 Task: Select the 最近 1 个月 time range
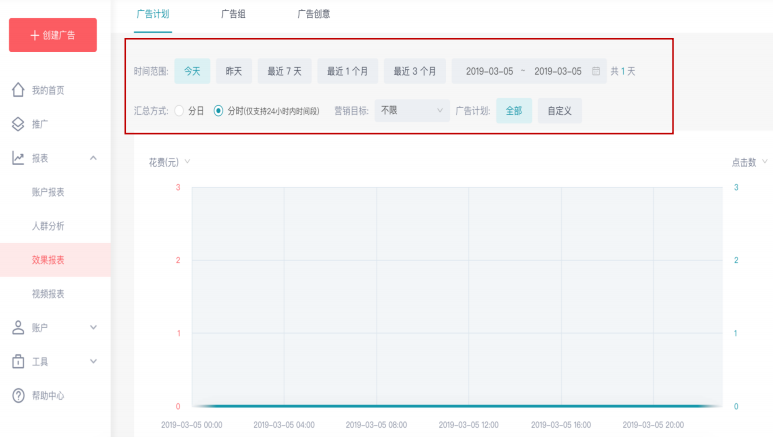point(348,71)
